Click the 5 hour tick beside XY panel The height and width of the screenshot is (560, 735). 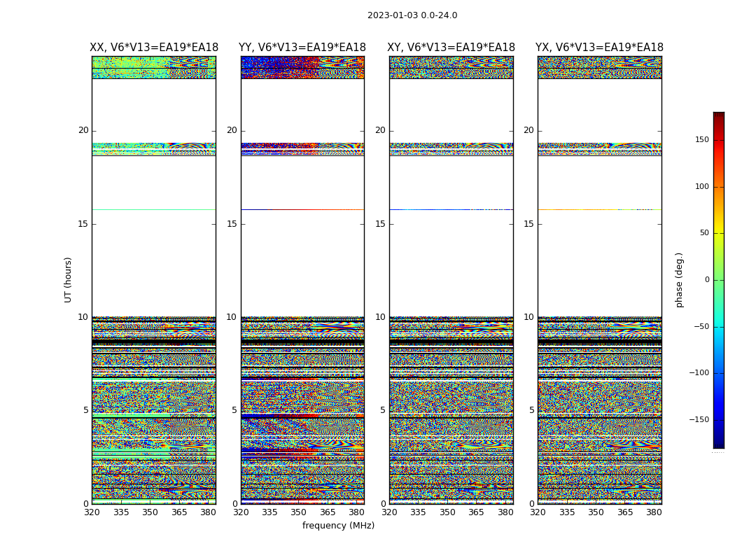tap(383, 410)
